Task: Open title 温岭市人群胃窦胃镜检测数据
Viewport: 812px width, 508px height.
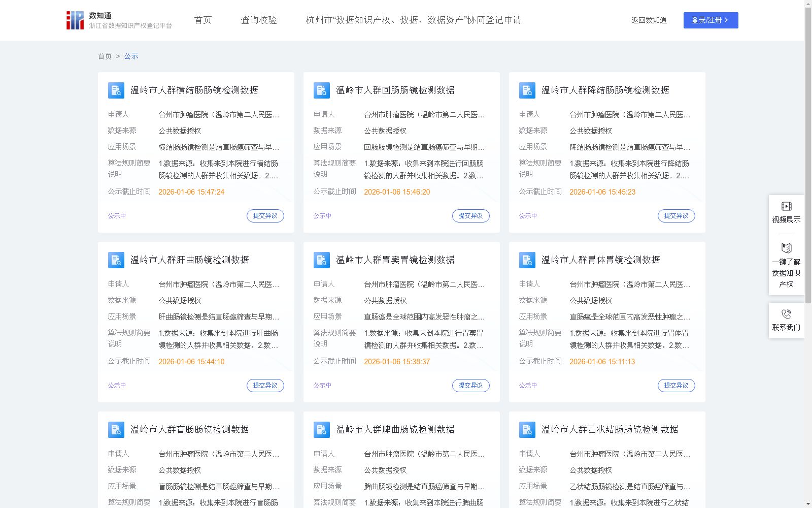Action: (395, 260)
